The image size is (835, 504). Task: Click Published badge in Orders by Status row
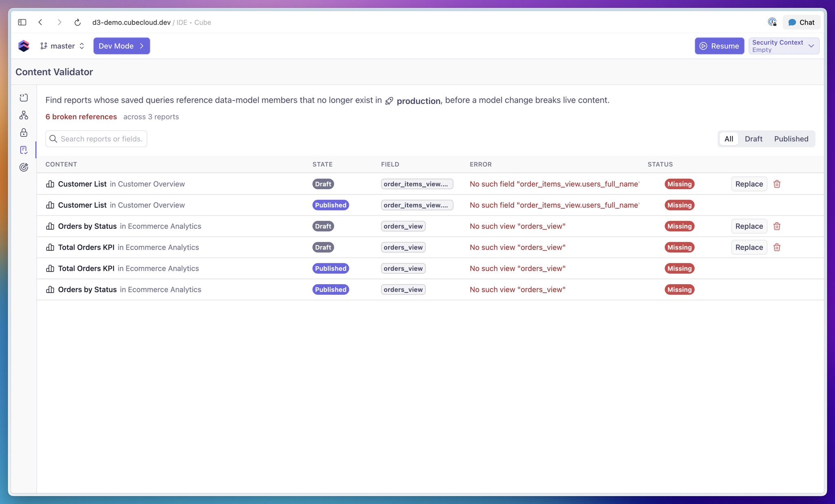click(x=330, y=290)
